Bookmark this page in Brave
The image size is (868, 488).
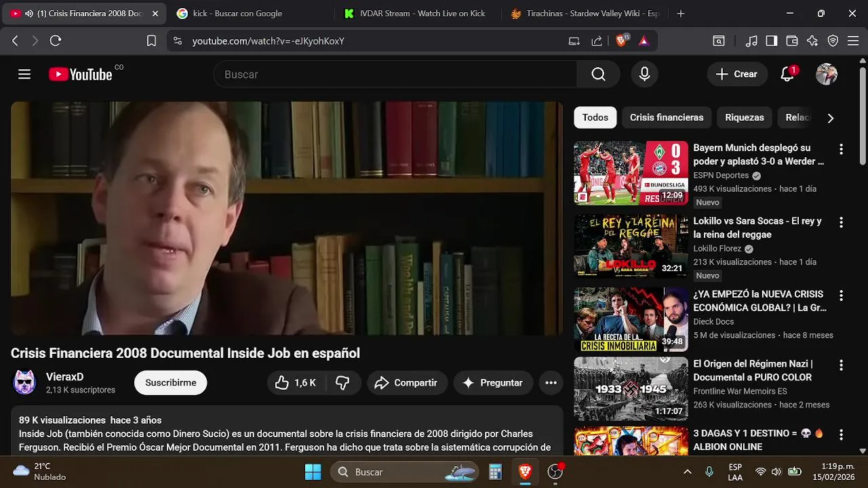(151, 41)
